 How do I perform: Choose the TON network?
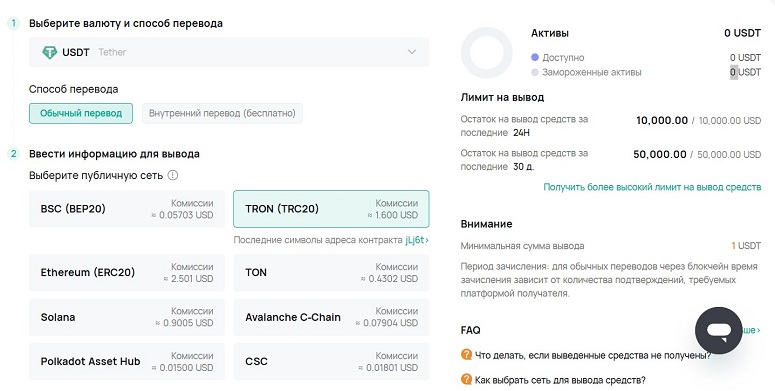tap(331, 272)
